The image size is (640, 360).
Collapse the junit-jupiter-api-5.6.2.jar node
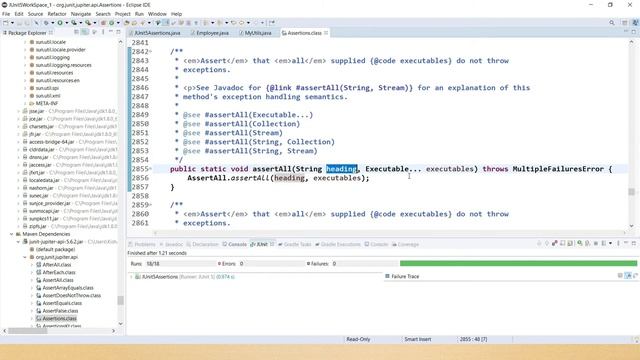[18, 242]
